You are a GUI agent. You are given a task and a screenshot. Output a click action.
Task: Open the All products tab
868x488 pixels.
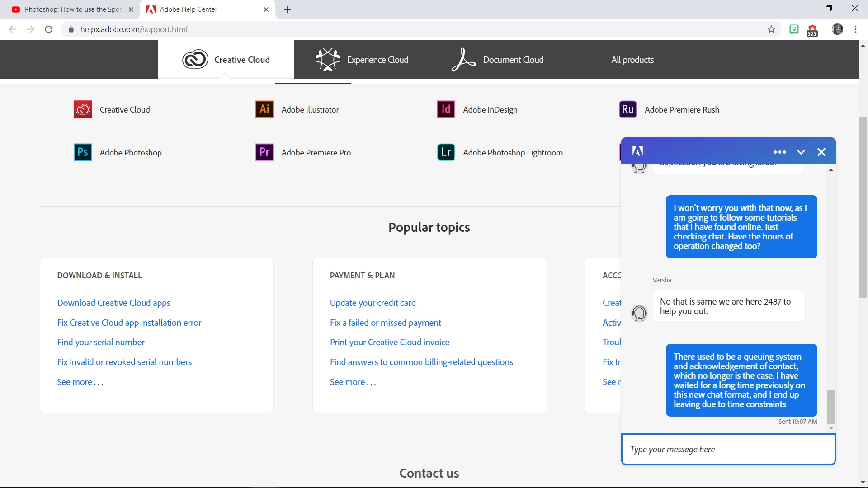[x=632, y=60]
